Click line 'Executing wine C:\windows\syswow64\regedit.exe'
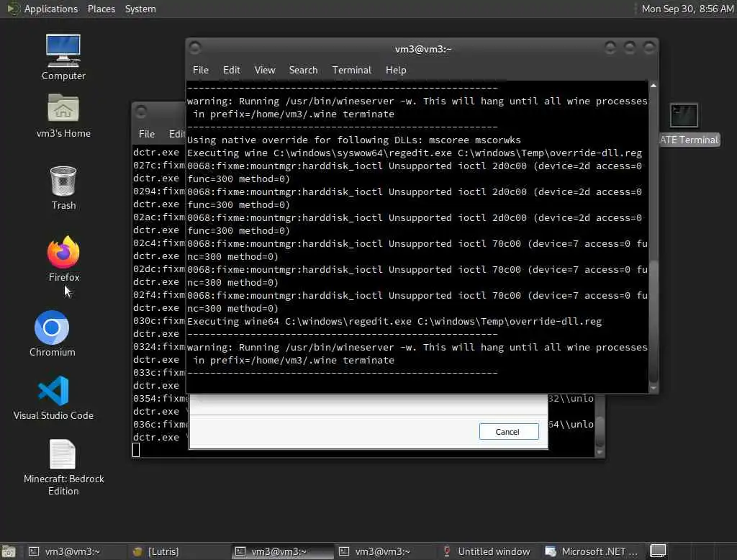The image size is (737, 560). (415, 153)
